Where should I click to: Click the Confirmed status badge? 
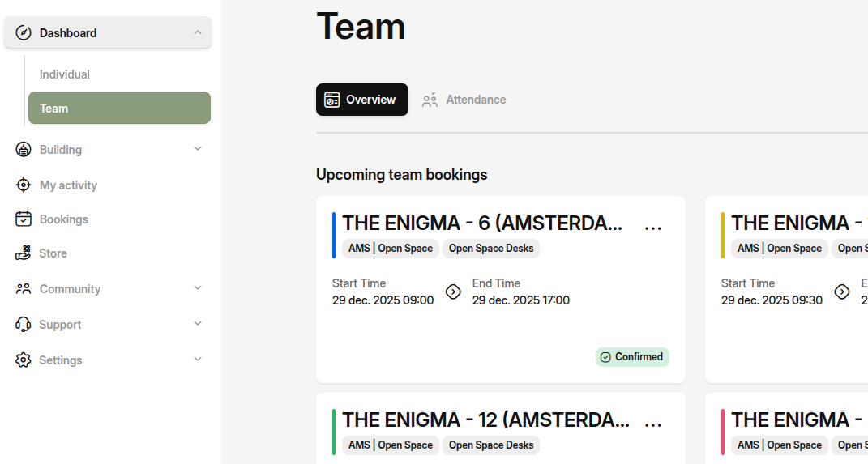(632, 357)
